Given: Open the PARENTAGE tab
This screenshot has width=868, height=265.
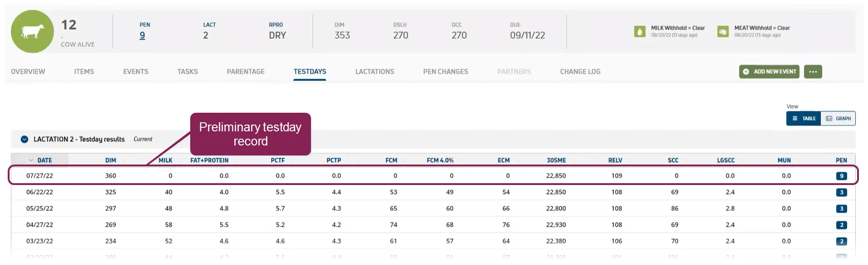Looking at the screenshot, I should [246, 71].
